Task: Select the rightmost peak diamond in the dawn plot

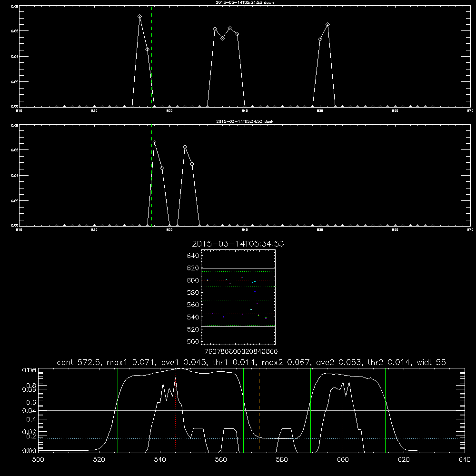Action: 327,25
